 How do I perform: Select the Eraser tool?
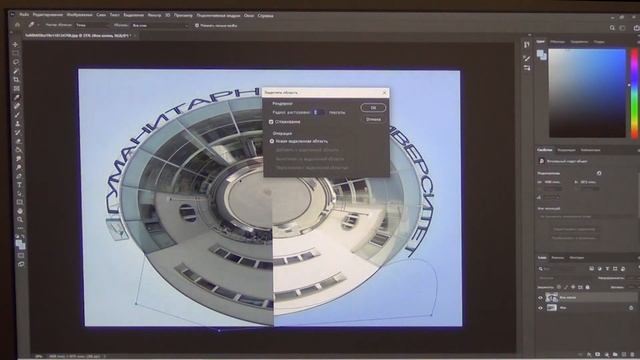(x=18, y=141)
